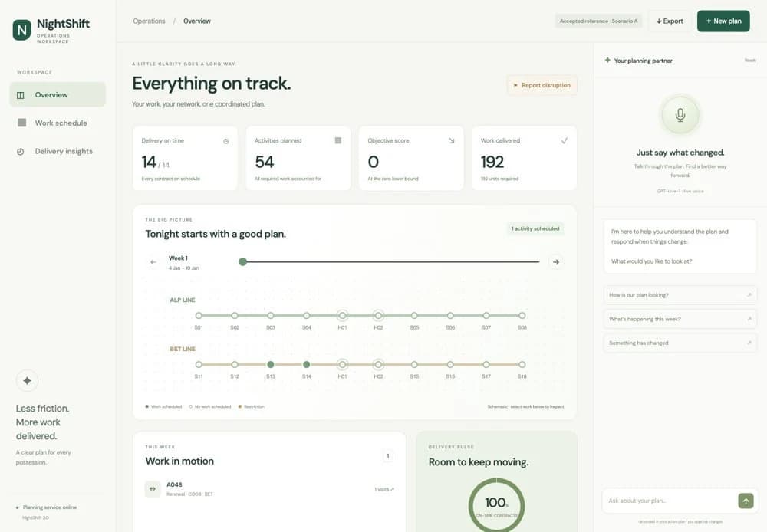Viewport: 767px width, 532px height.
Task: Select station H01 on BET line
Action: (x=342, y=364)
